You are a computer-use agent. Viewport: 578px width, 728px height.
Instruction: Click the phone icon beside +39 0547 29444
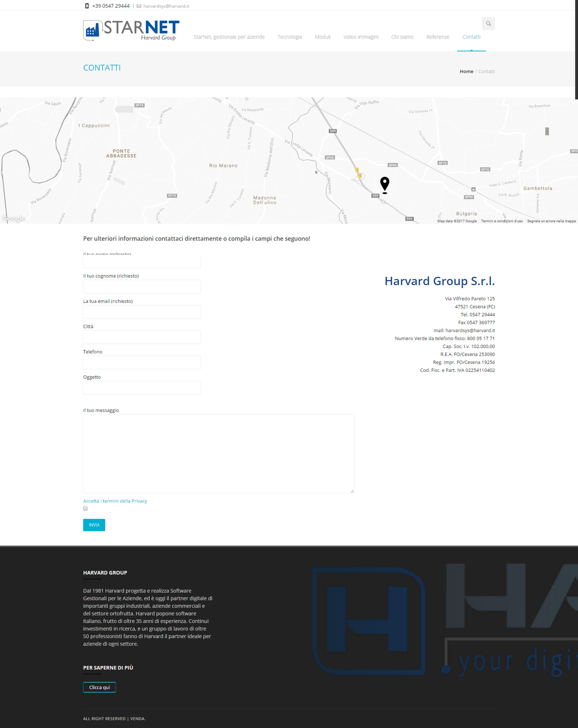[87, 6]
